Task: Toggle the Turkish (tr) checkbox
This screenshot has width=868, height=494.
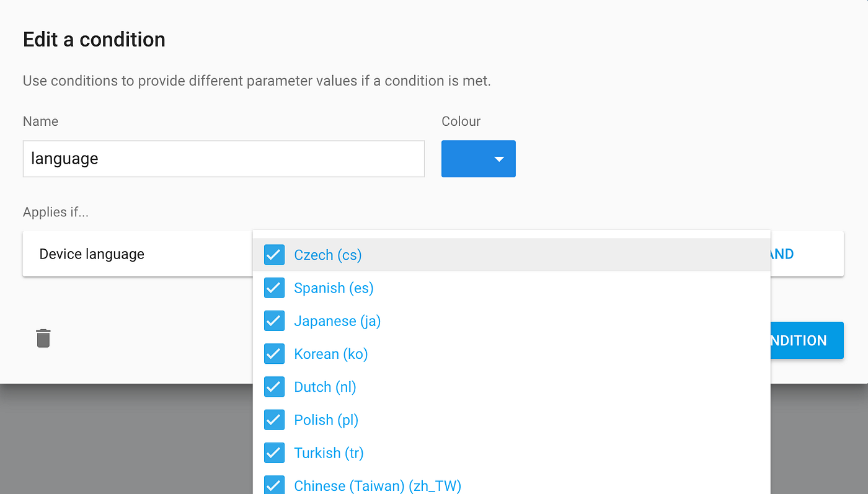Action: 274,452
